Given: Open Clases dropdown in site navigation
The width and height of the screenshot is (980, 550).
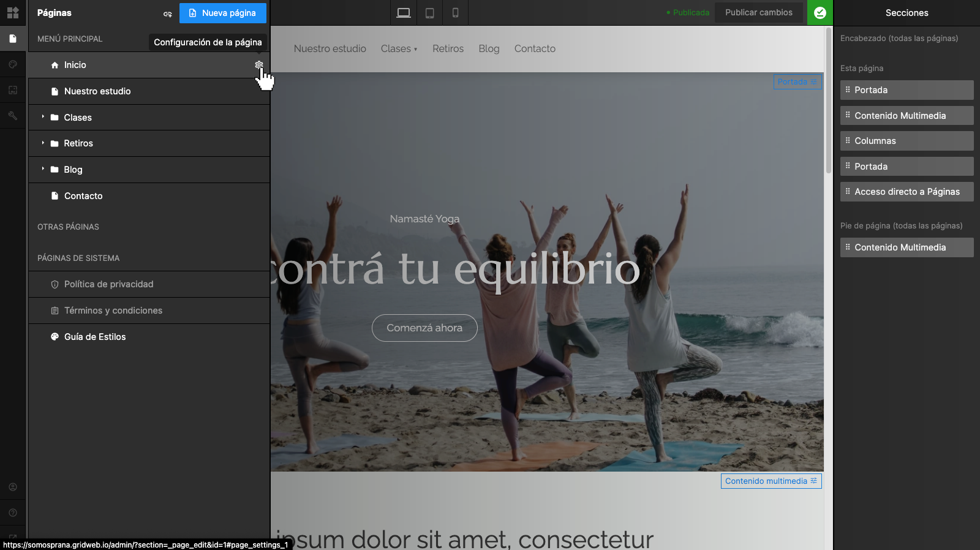Looking at the screenshot, I should (399, 49).
